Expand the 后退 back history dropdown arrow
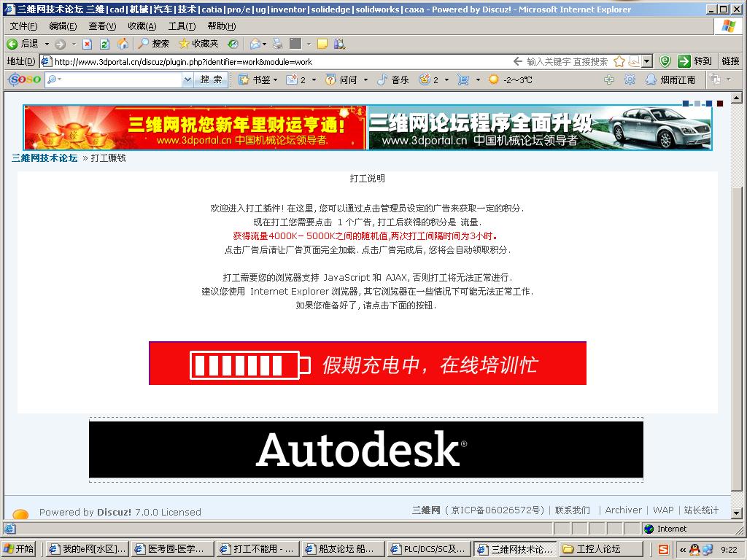The width and height of the screenshot is (747, 560). pos(47,44)
